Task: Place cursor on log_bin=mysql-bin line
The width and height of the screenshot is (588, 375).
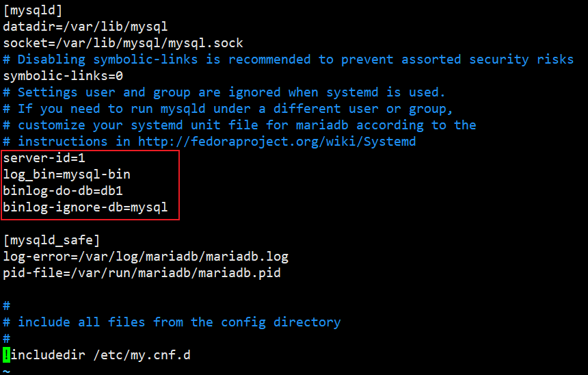Action: click(x=66, y=174)
